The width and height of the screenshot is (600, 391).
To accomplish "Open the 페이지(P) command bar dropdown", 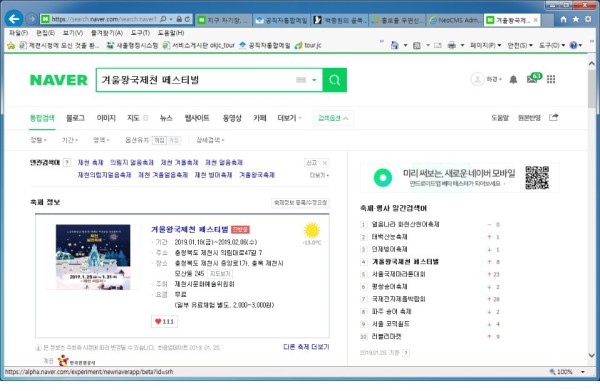I will pos(485,45).
